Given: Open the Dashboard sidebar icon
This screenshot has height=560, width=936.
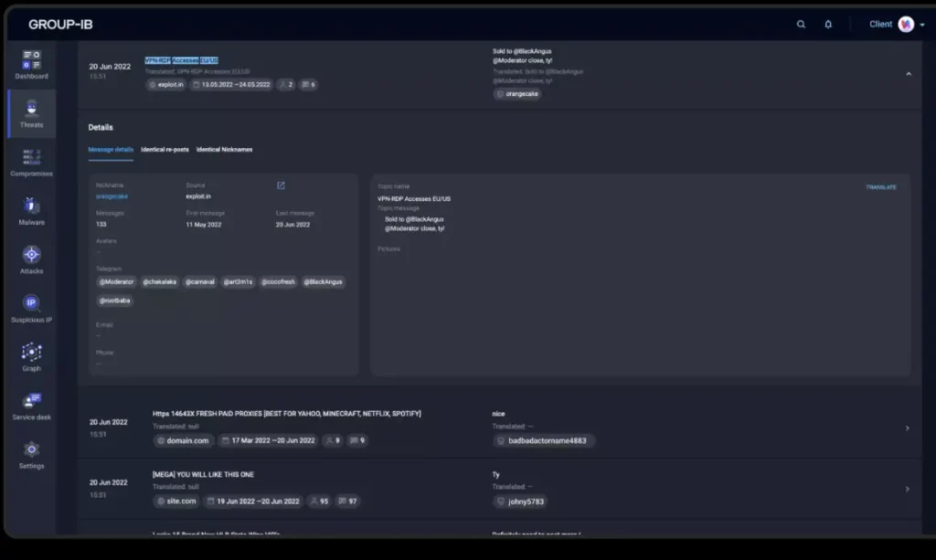Looking at the screenshot, I should coord(31,61).
